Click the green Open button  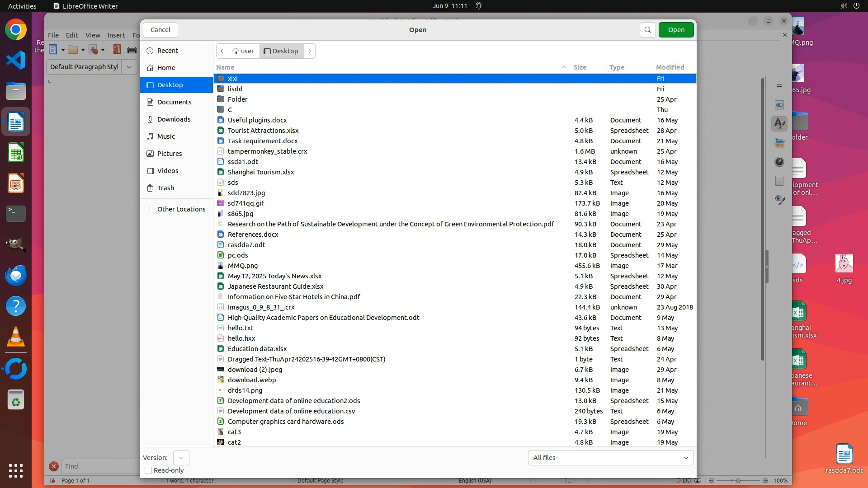(x=676, y=30)
